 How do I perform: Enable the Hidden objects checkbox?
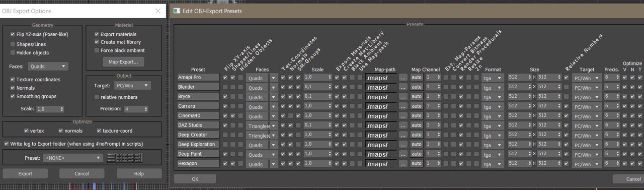(13, 52)
